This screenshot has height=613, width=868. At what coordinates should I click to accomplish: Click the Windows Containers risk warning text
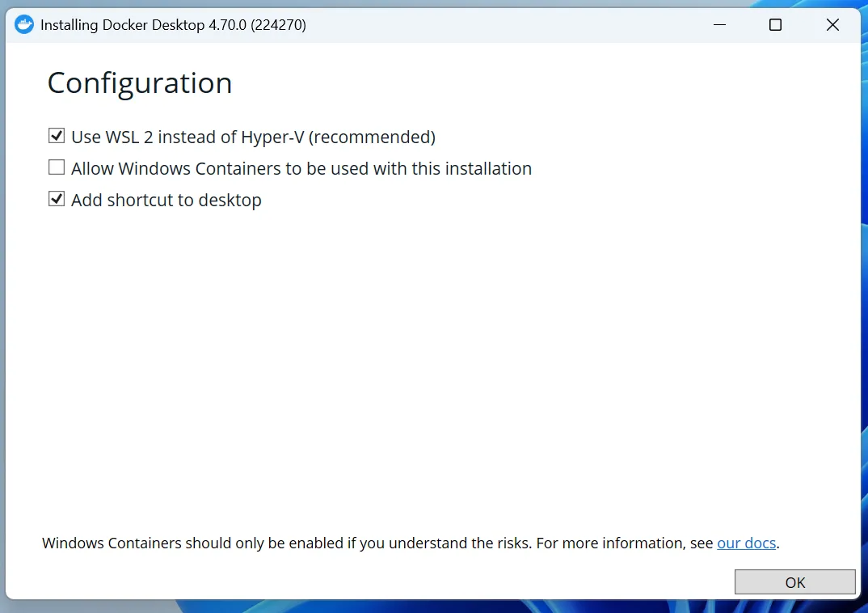point(411,543)
